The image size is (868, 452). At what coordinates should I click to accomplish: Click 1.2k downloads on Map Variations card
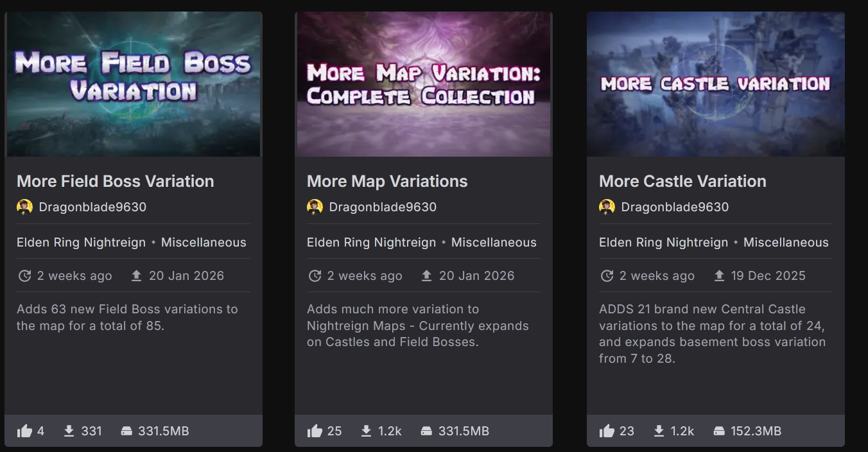390,431
